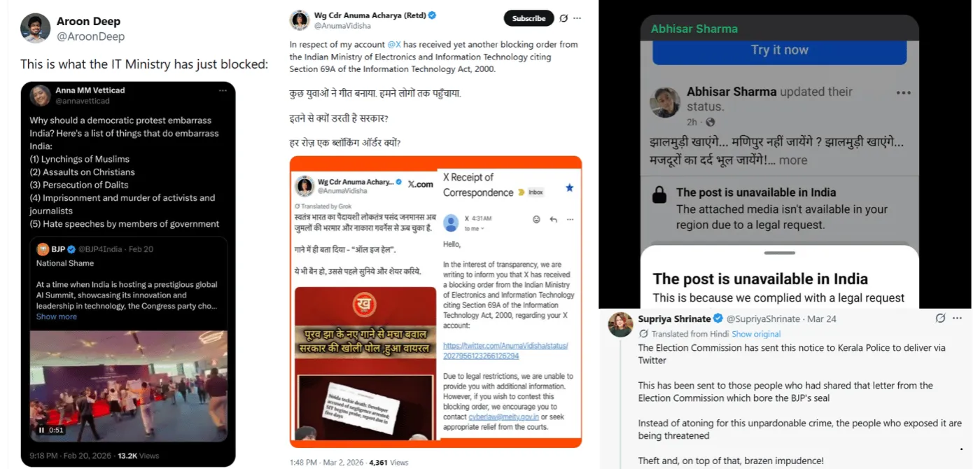Expand Abhisar Sharma's post text with more
980x469 pixels.
click(793, 160)
